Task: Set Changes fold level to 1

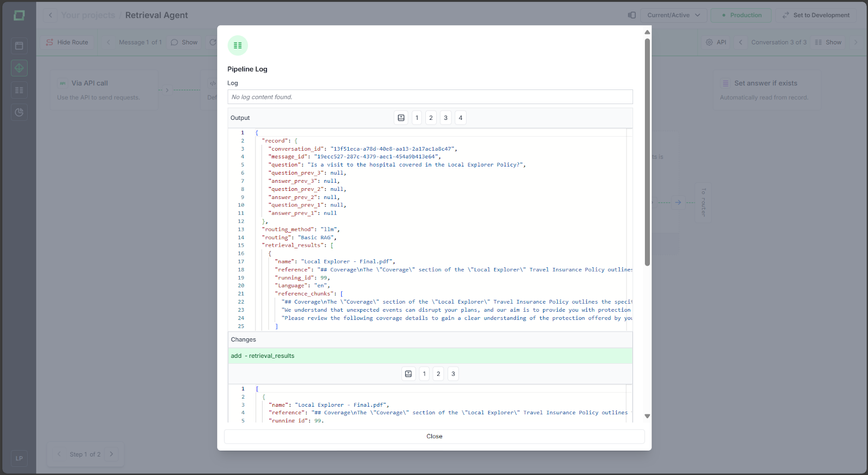Action: pyautogui.click(x=424, y=374)
